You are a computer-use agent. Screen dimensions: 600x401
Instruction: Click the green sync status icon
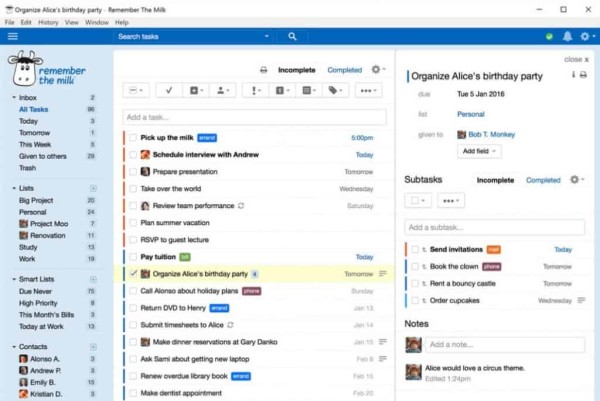549,37
